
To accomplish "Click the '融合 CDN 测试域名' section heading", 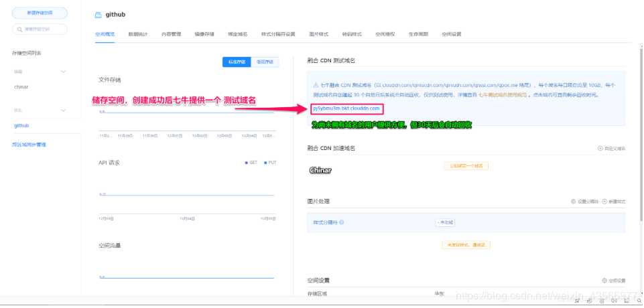I will pyautogui.click(x=331, y=60).
